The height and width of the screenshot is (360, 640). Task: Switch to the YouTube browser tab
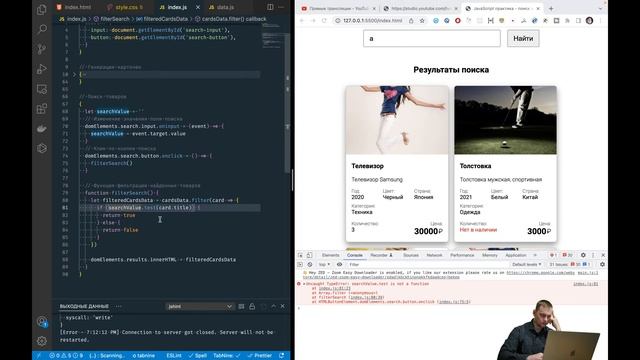pos(338,8)
